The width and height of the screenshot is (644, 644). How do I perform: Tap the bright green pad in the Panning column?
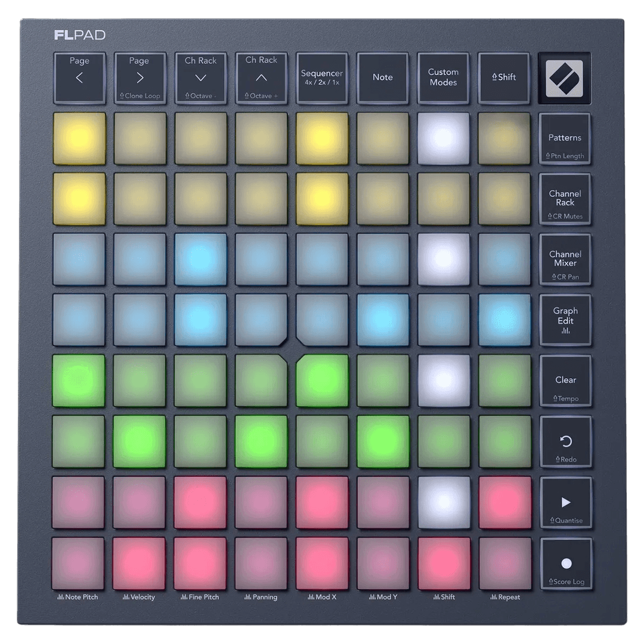261,441
